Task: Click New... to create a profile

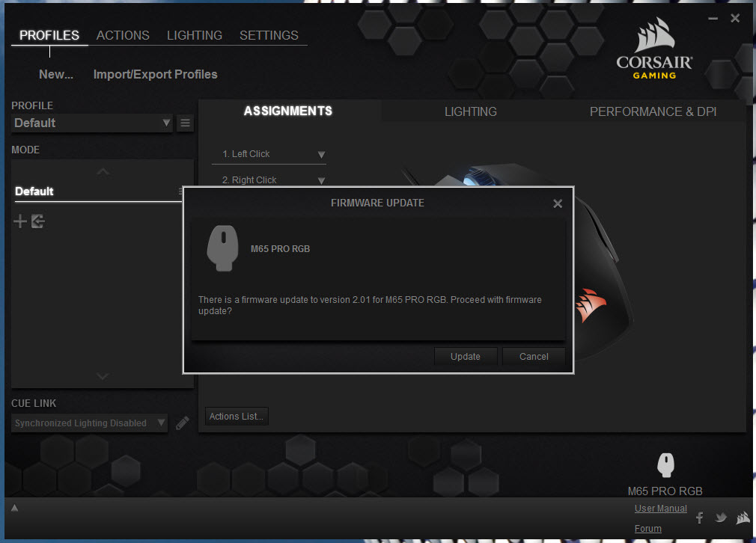Action: tap(56, 75)
